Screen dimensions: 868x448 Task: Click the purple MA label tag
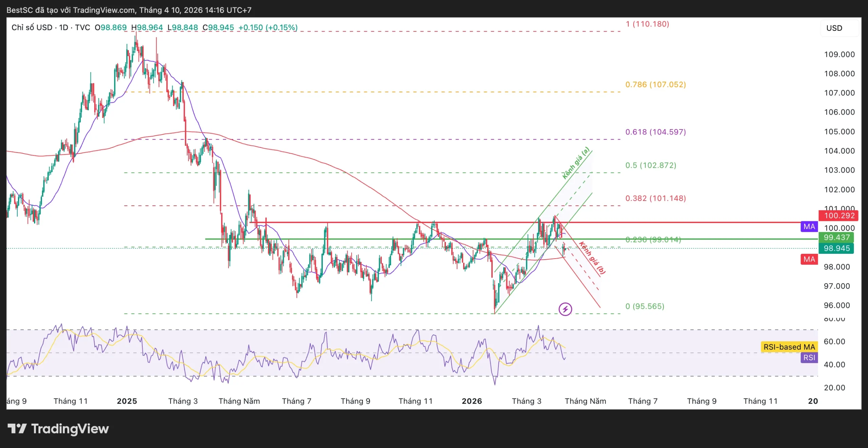click(x=809, y=227)
